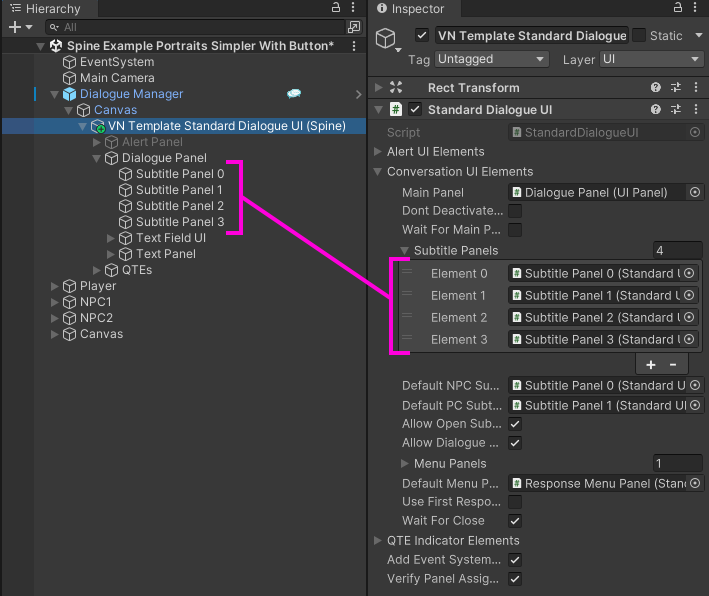Click the object picker for the Script field

(x=695, y=132)
